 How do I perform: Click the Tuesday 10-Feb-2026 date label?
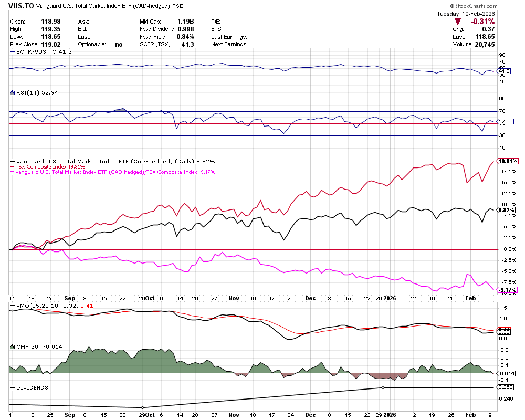point(466,14)
